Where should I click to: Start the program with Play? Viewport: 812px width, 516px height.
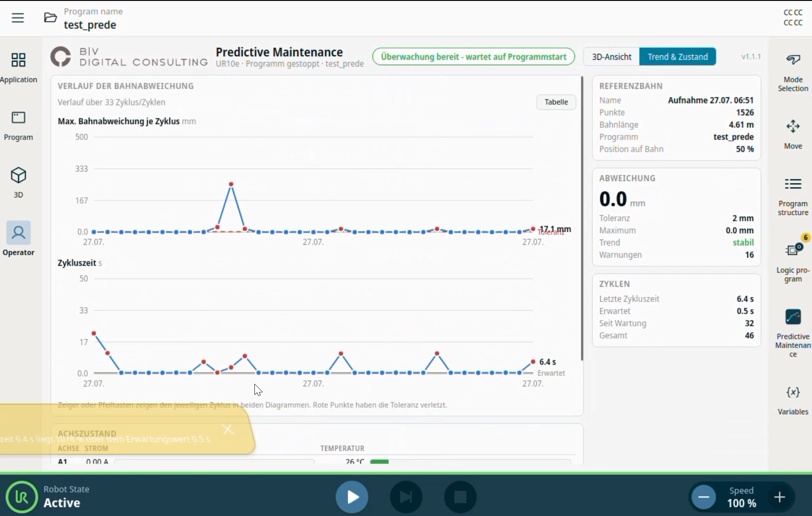352,497
